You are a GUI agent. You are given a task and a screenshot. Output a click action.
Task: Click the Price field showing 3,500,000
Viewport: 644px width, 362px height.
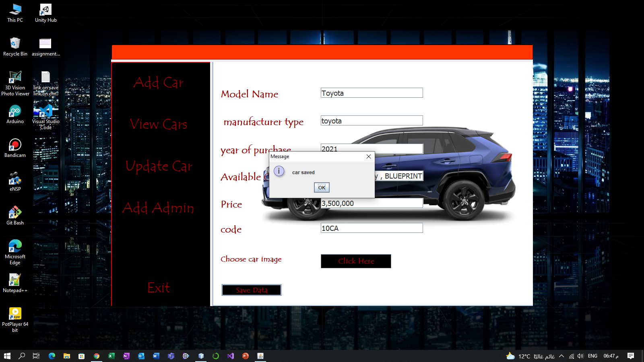(372, 203)
